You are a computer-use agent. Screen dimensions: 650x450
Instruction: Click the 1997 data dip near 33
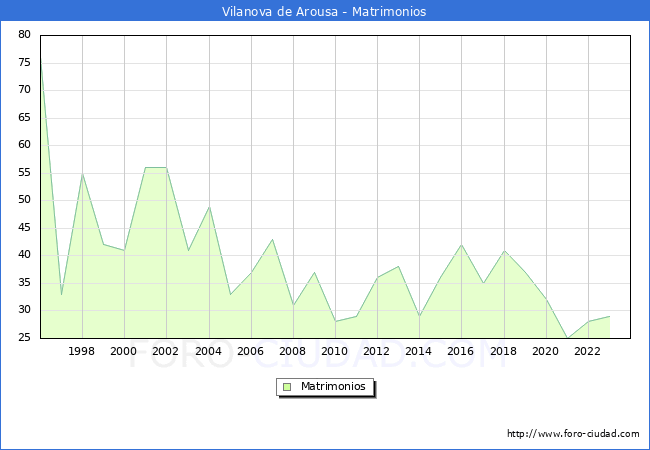point(61,294)
